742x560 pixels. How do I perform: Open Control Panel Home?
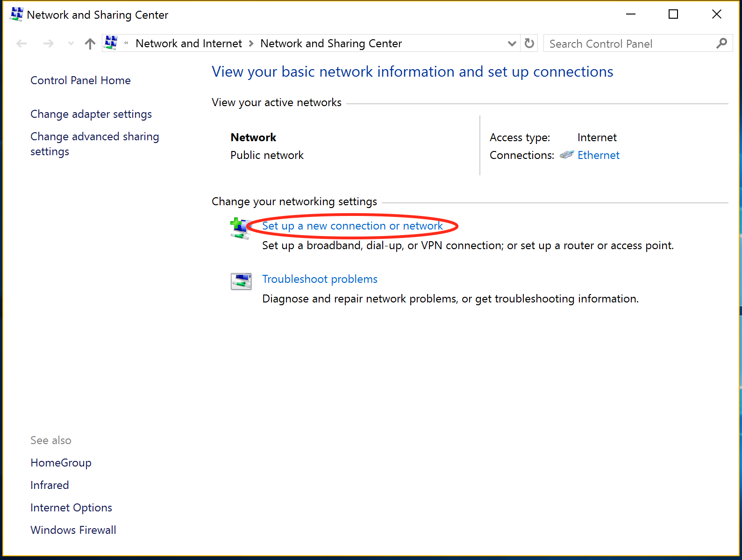click(80, 80)
